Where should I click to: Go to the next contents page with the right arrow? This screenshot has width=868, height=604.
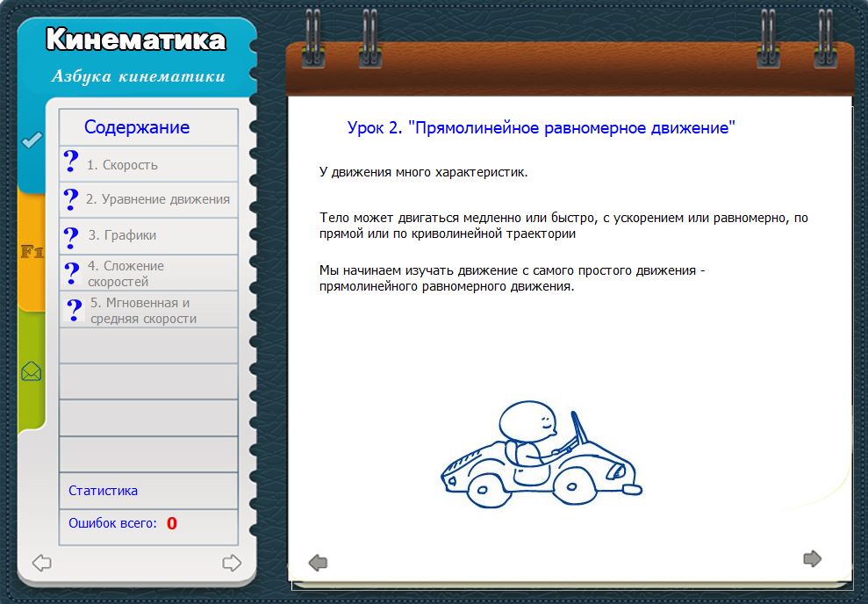tap(232, 563)
